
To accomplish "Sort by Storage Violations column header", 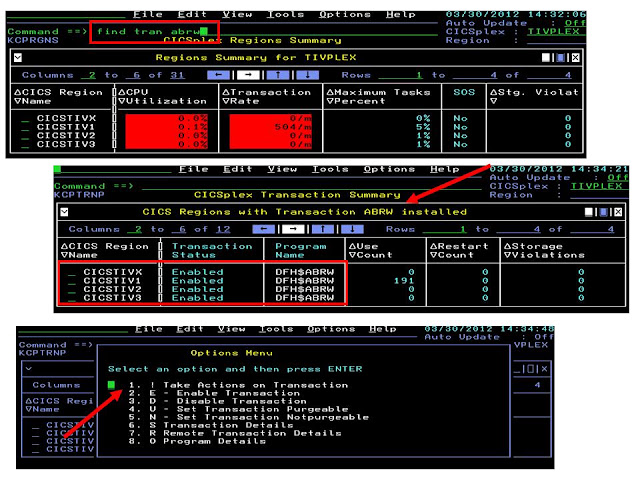I will pyautogui.click(x=544, y=251).
